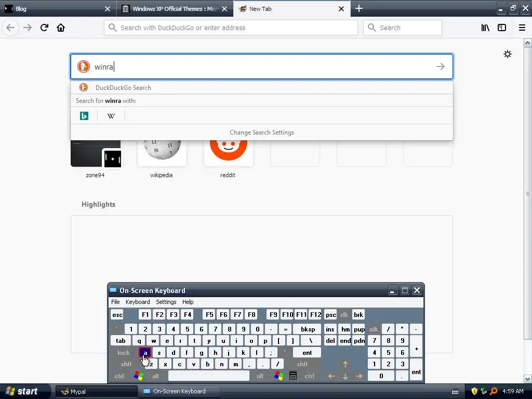Click the toolbar Search box
This screenshot has height=399, width=532.
pos(403,28)
